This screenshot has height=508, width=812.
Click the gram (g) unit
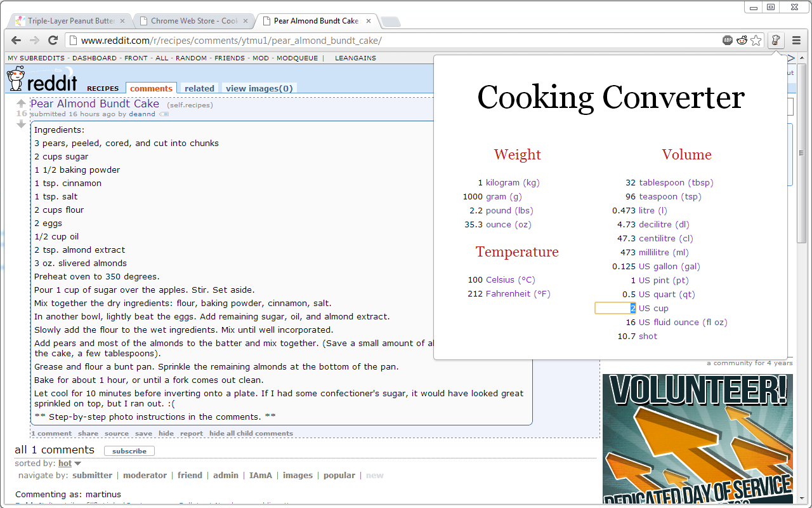pos(504,196)
